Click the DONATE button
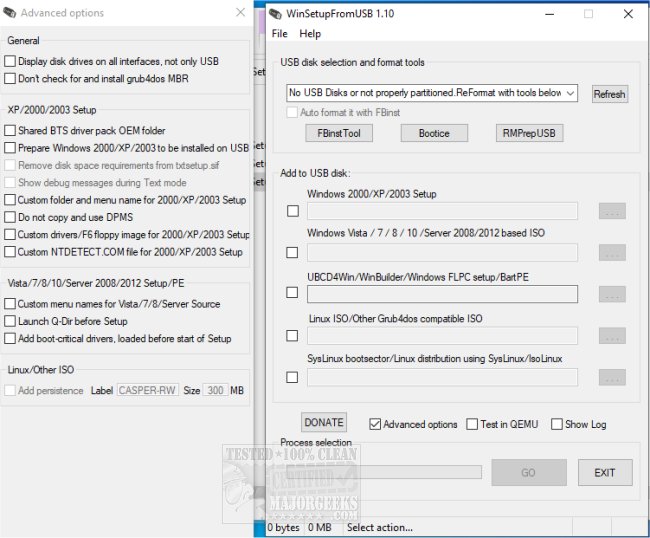This screenshot has width=650, height=538. 324,422
